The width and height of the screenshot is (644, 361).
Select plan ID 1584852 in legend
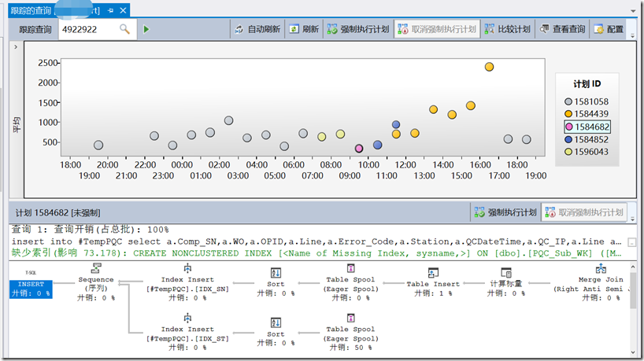(x=587, y=139)
